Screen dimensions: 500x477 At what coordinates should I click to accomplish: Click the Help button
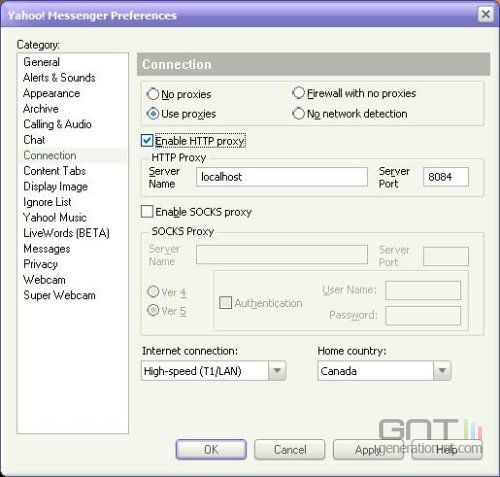447,450
